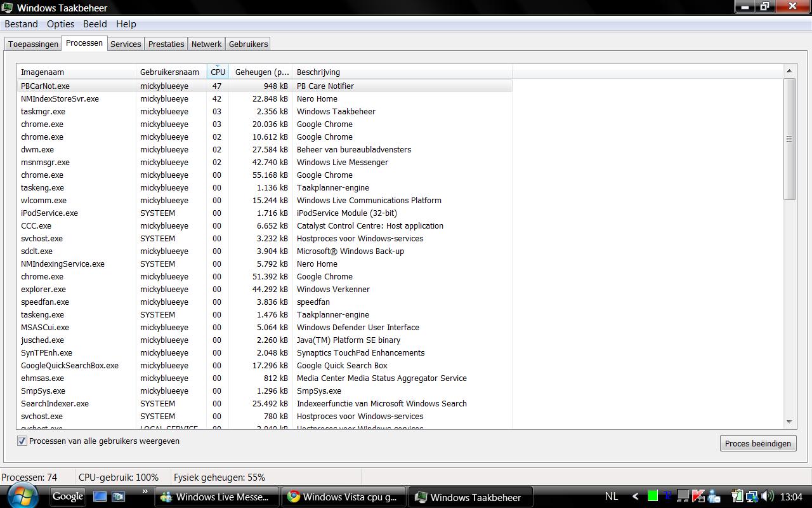The width and height of the screenshot is (812, 508).
Task: Toggle Processen van alle gebruikers weergeven checkbox
Action: (22, 441)
